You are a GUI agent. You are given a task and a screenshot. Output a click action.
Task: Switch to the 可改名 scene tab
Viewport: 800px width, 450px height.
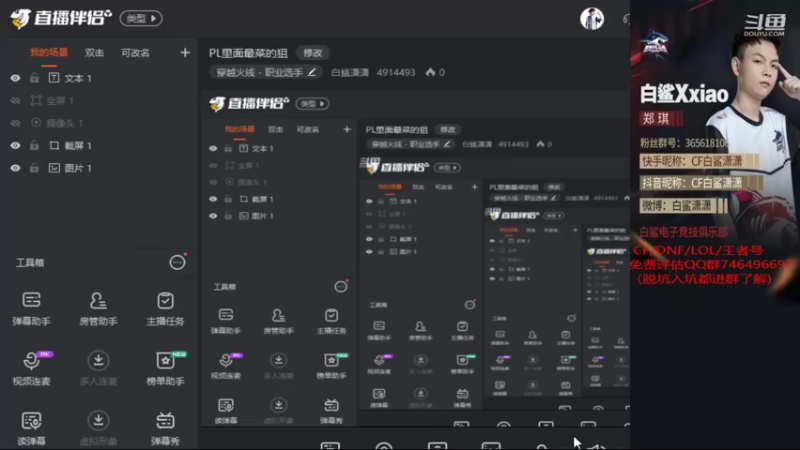tap(135, 53)
